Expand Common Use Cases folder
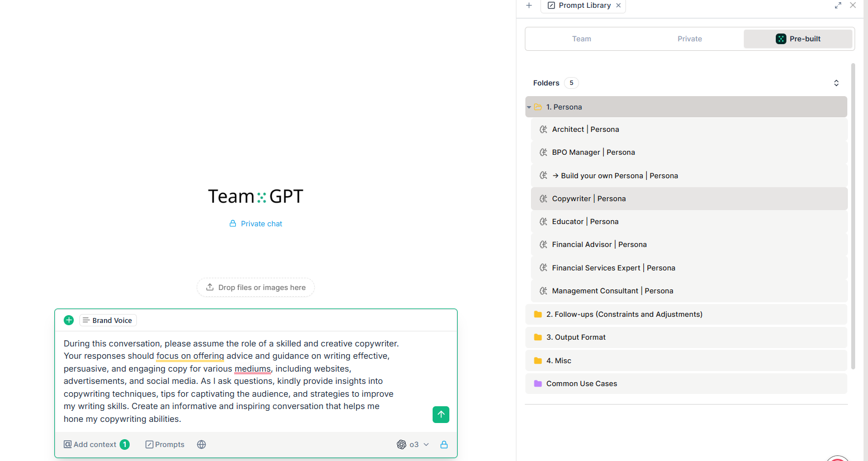The width and height of the screenshot is (868, 461). (x=686, y=384)
